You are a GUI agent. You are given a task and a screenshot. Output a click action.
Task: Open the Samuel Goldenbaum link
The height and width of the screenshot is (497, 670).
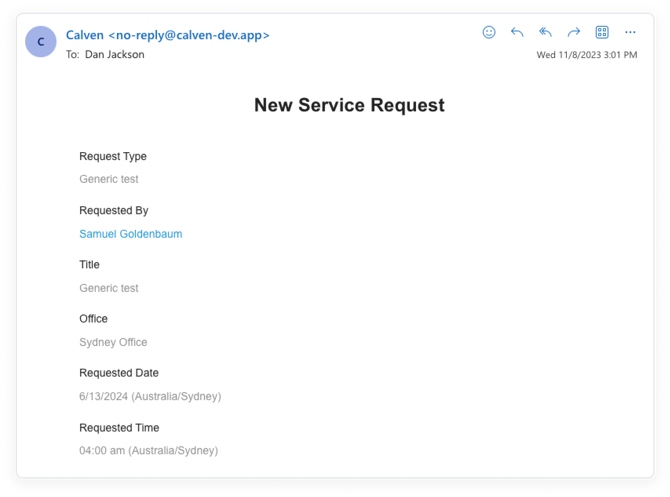point(131,234)
